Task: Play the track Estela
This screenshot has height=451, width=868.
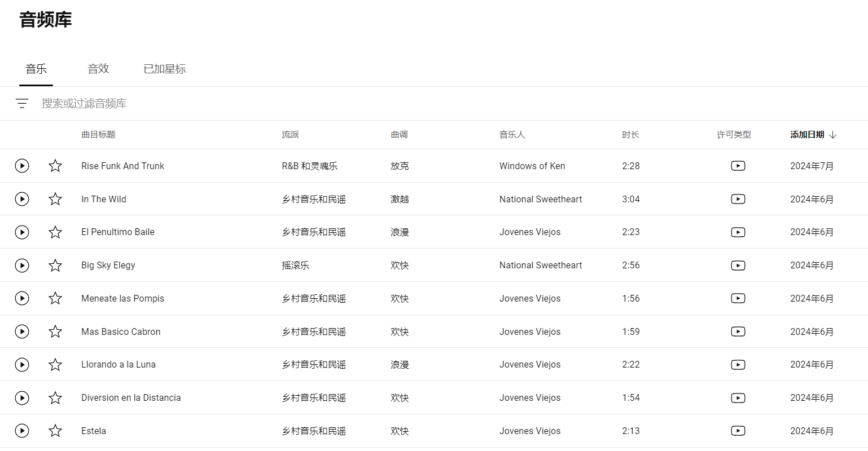Action: pos(22,431)
